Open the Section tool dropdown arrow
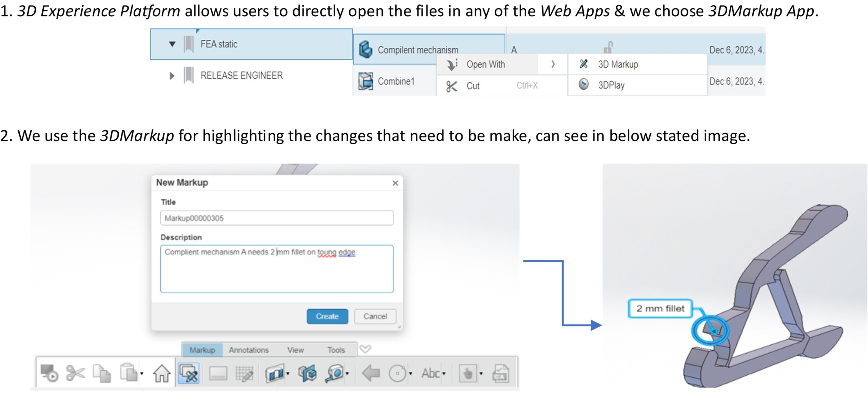 [288, 374]
